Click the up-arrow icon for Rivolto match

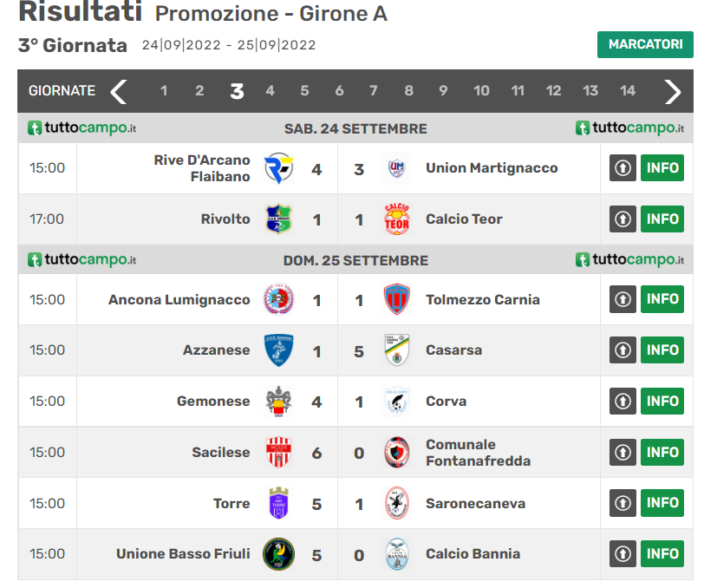point(623,219)
